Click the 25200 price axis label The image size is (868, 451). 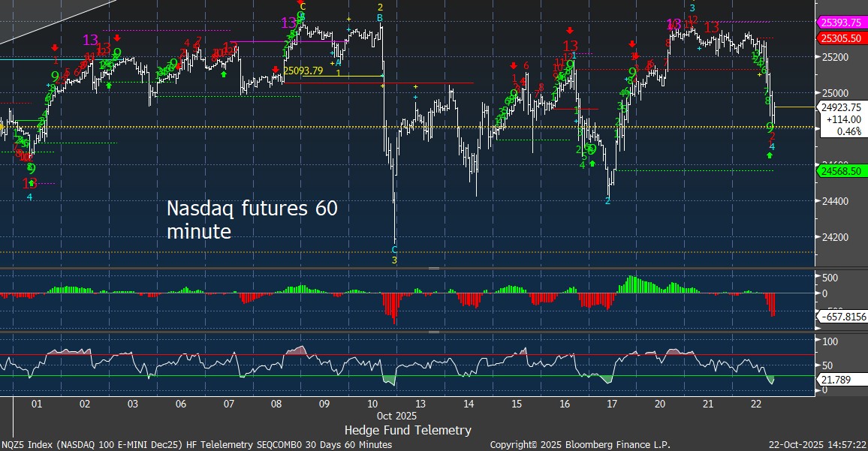click(x=830, y=57)
